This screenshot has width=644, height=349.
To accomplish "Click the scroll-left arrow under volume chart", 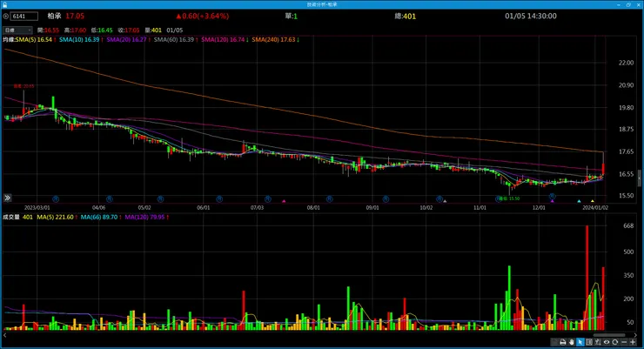I will (5, 335).
